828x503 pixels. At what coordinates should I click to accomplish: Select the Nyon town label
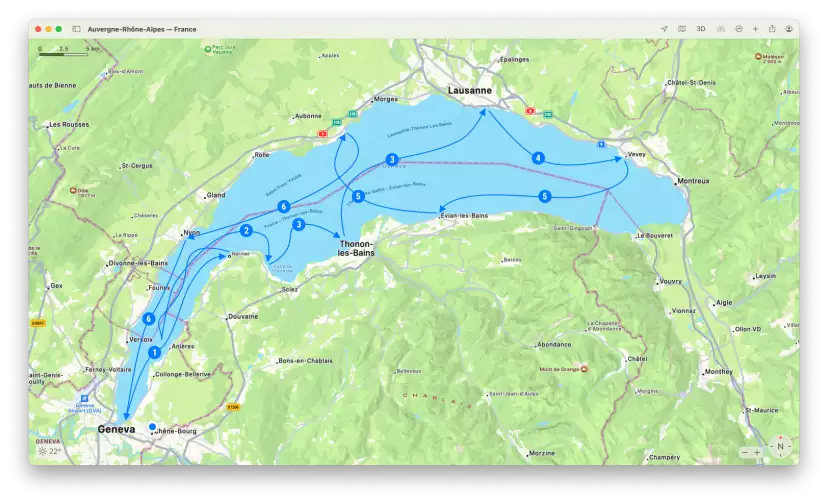pos(192,232)
